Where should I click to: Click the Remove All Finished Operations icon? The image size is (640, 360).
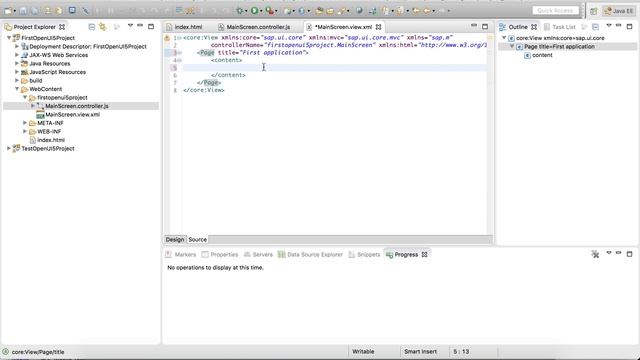[x=595, y=254]
